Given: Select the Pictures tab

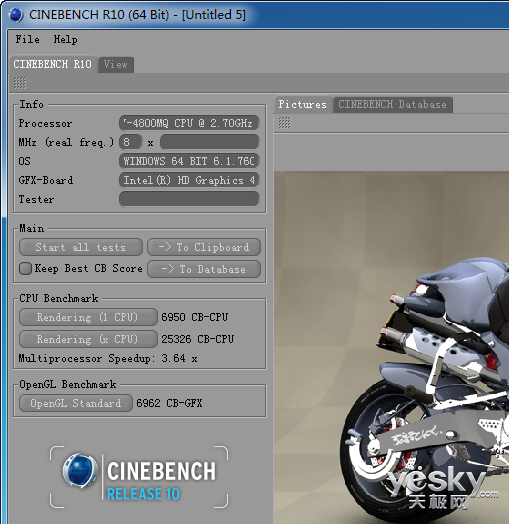Looking at the screenshot, I should click(302, 105).
